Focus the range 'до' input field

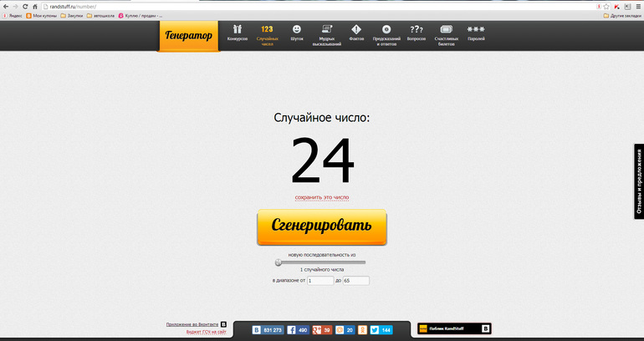coord(355,281)
